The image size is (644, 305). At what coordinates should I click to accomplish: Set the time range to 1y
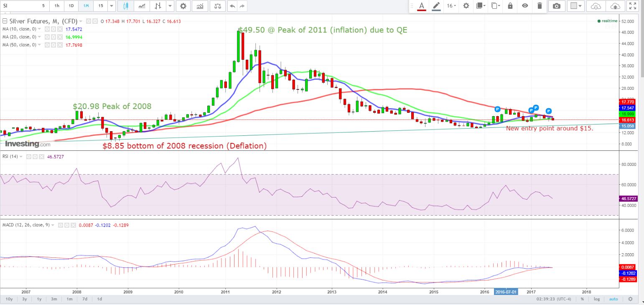[39, 299]
